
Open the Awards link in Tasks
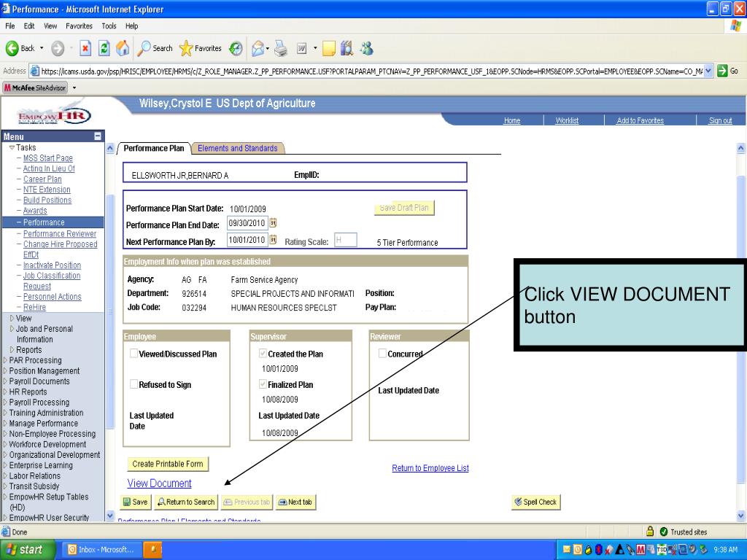pyautogui.click(x=35, y=211)
